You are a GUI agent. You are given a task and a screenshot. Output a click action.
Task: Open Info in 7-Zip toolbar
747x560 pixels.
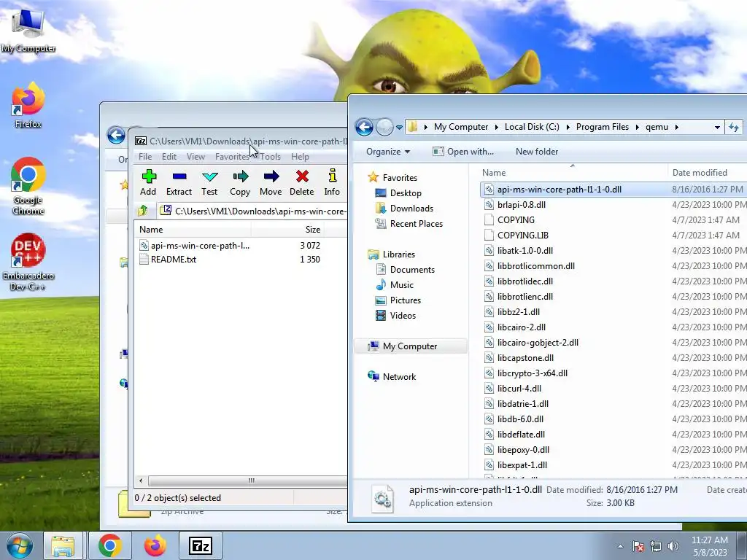332,183
